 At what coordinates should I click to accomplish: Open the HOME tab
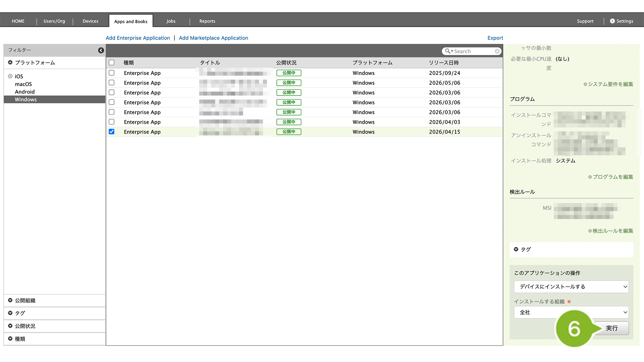tap(18, 21)
